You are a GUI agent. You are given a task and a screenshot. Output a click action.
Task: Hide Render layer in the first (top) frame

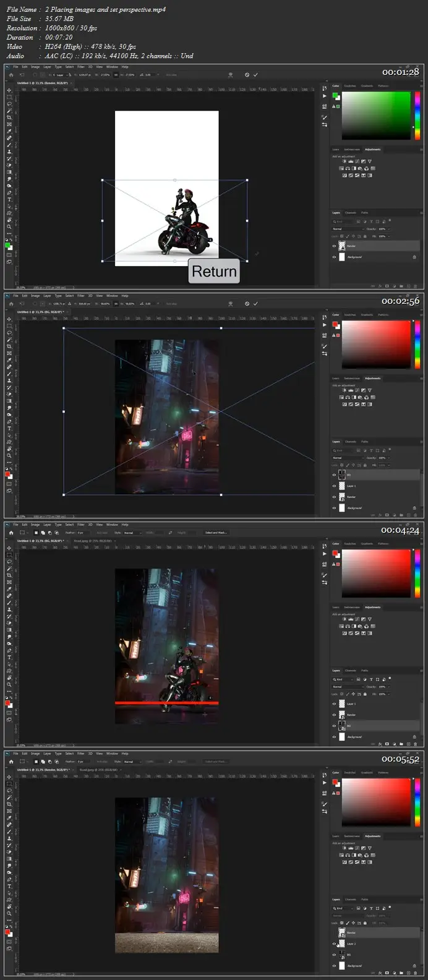(x=335, y=246)
